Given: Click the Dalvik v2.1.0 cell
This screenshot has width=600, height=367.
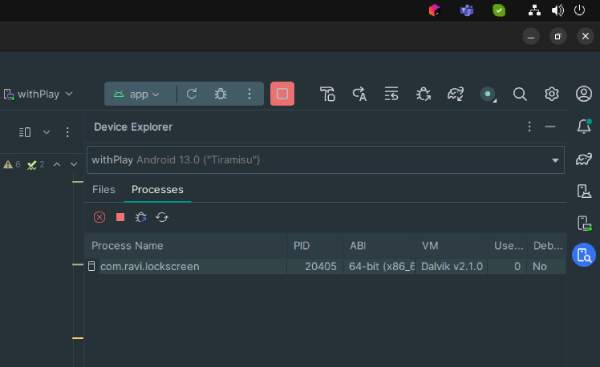Looking at the screenshot, I should pos(452,266).
